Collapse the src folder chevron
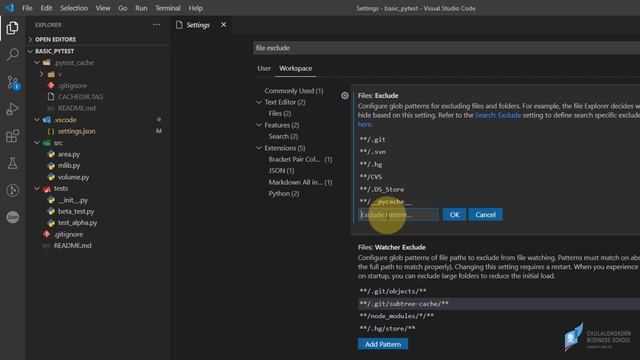640x360 pixels. point(37,143)
